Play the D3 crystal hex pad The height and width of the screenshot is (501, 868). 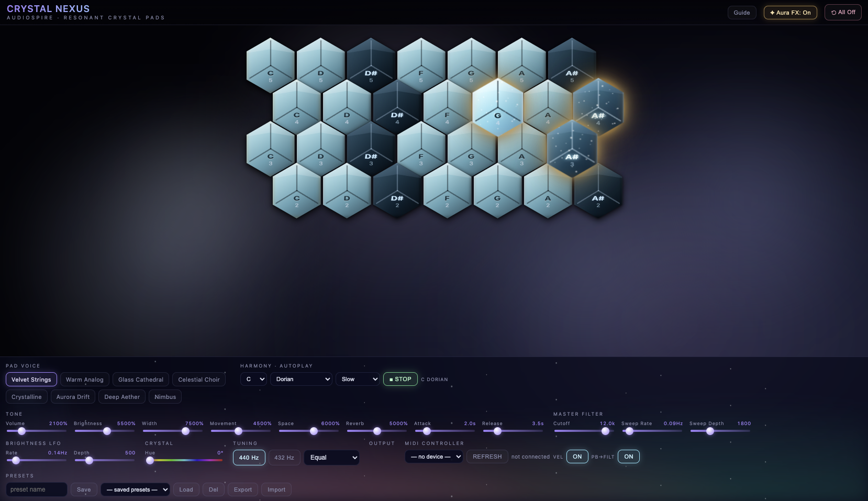(321, 149)
